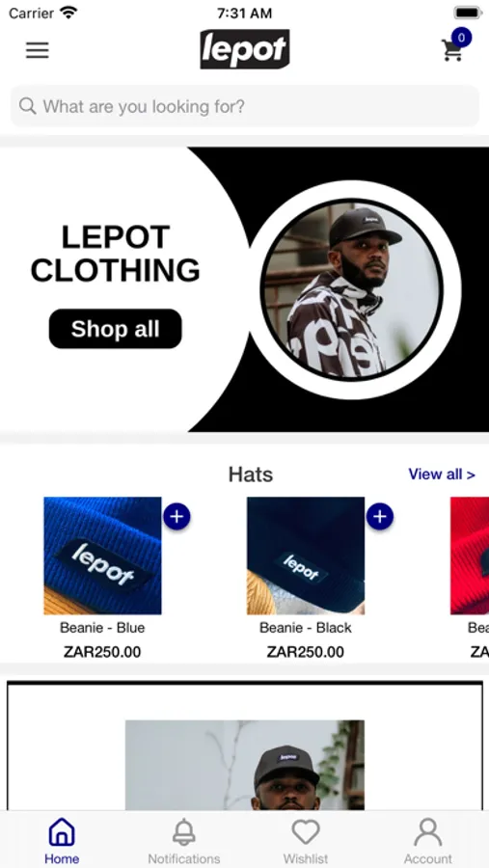
Task: Select the red beanie thumbnail
Action: [470, 556]
